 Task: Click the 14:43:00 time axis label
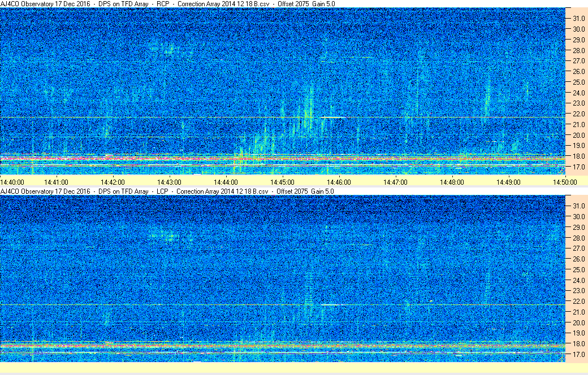pyautogui.click(x=169, y=182)
